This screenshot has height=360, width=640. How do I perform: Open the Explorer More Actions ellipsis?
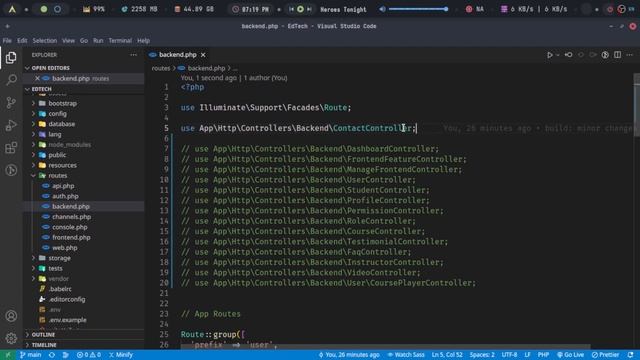(133, 55)
